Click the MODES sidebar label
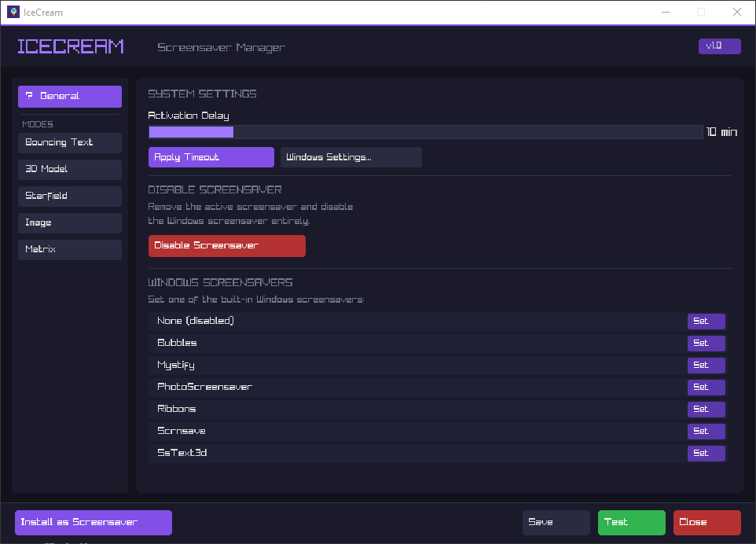 tap(38, 124)
